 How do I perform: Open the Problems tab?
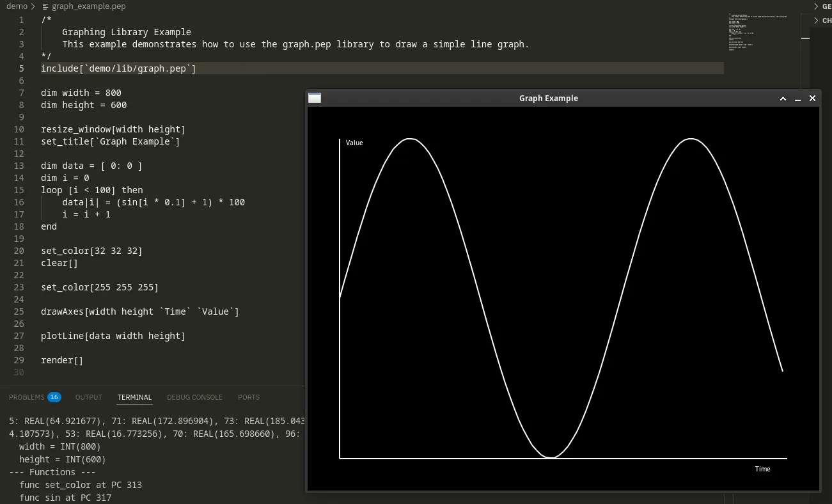[x=27, y=397]
